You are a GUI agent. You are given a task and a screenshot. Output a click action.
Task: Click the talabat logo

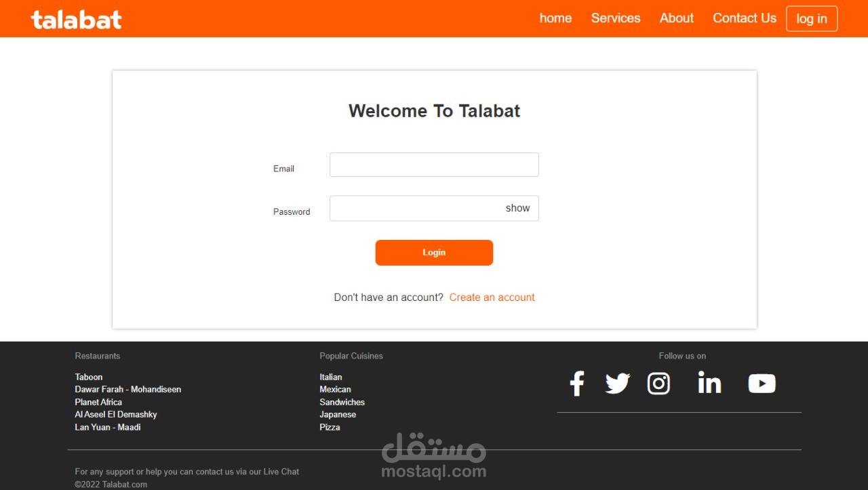(x=77, y=19)
